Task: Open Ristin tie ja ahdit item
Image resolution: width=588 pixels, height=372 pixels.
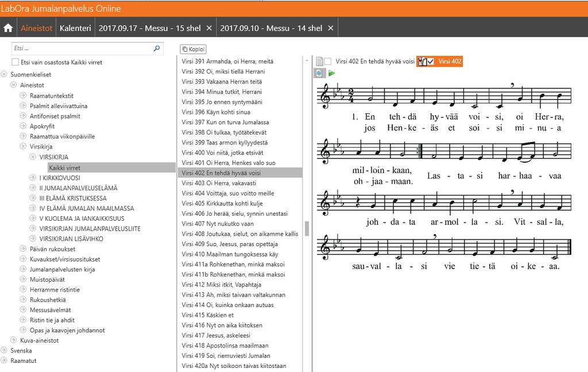Action: click(x=52, y=320)
